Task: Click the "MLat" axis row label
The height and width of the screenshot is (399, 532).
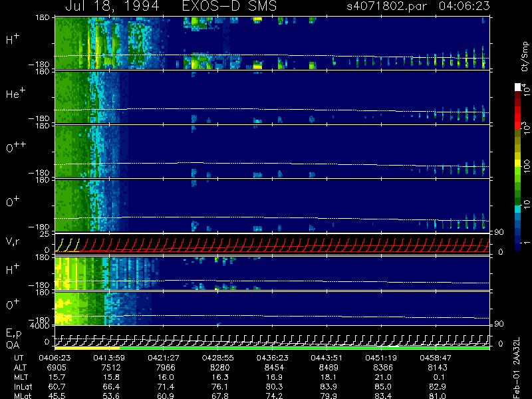Action: point(22,396)
